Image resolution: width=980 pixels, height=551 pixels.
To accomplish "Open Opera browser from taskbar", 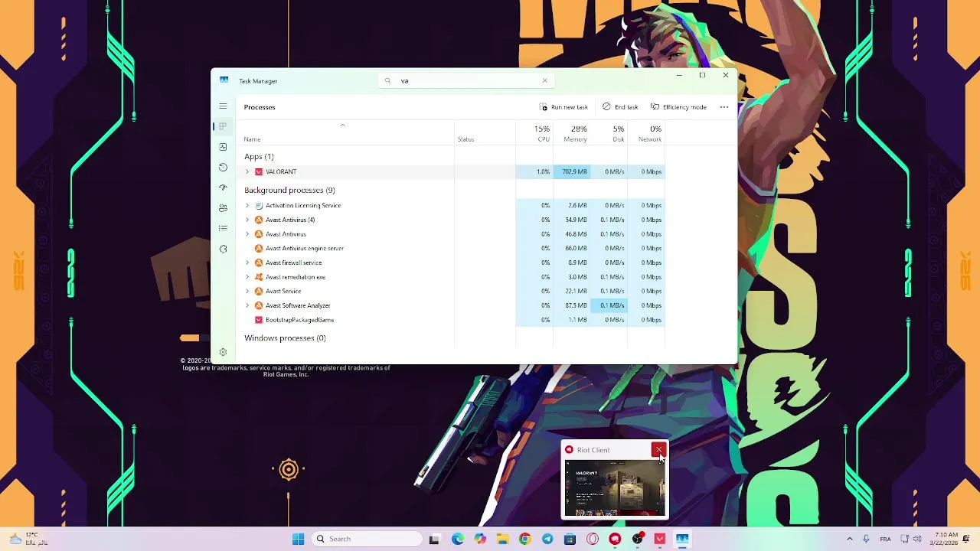I will click(592, 539).
